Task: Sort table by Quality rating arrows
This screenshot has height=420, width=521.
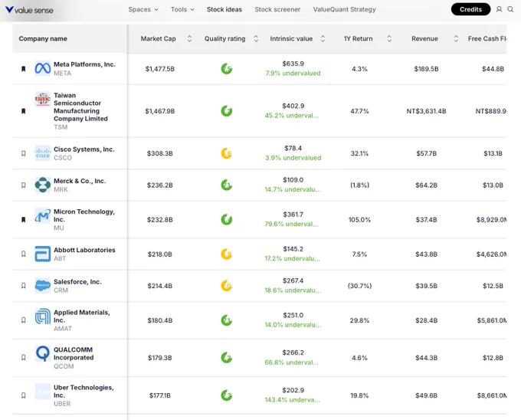Action: point(256,38)
